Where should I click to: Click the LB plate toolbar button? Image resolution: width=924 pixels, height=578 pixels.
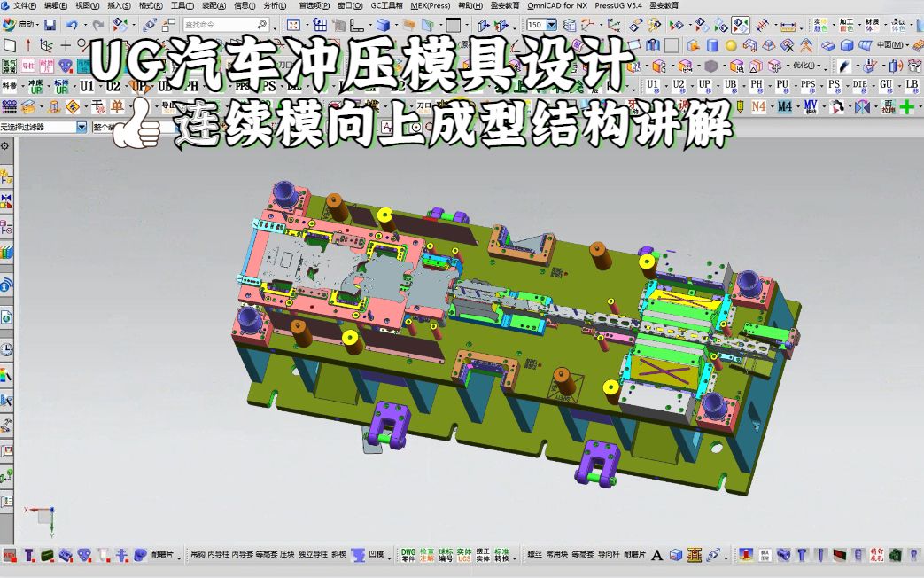[912, 86]
